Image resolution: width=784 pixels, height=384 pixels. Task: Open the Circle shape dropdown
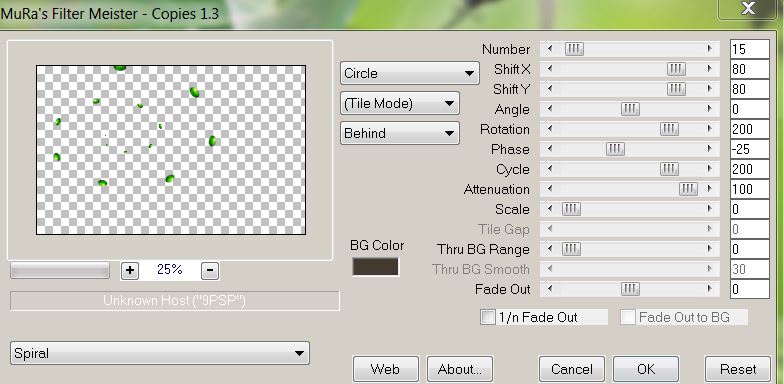coord(410,74)
